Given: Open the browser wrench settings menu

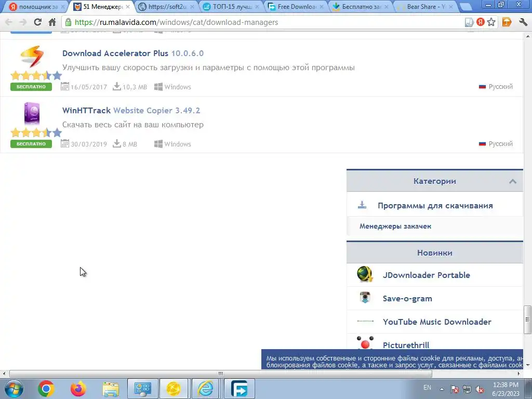Looking at the screenshot, I should 523,22.
